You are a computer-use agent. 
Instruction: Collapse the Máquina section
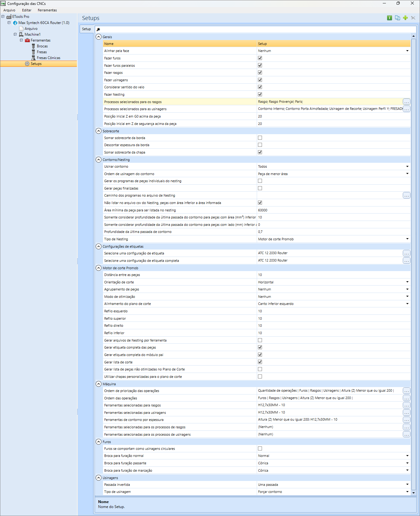[x=98, y=384]
